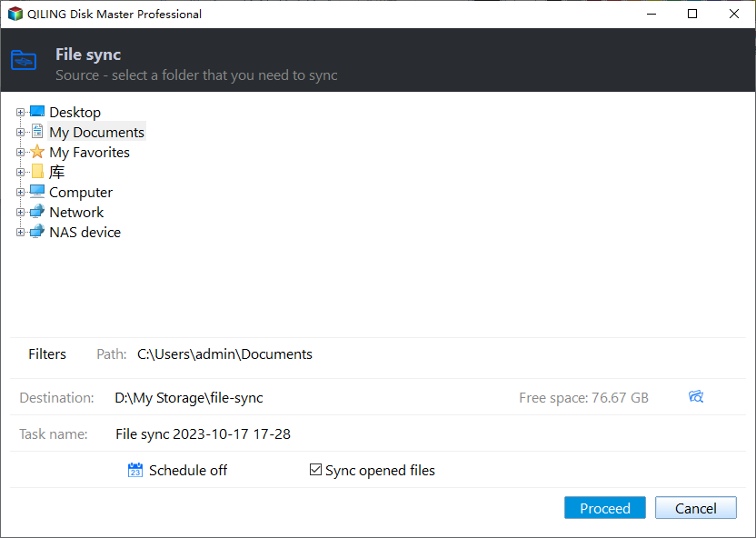
Task: Expand the My Favorites tree node
Action: [20, 153]
